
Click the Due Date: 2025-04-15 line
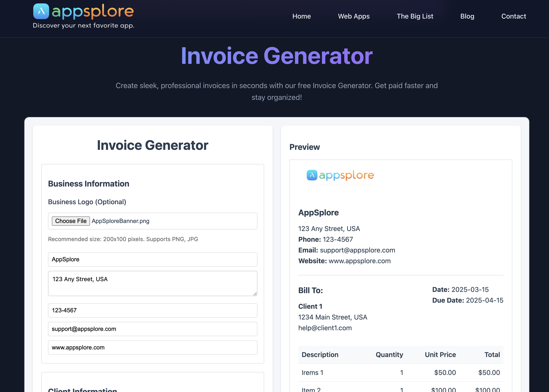468,300
